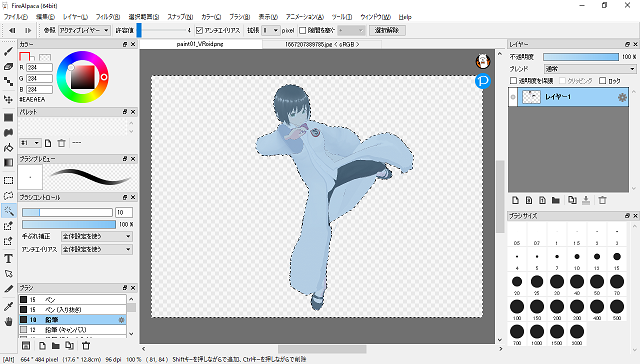The image size is (640, 364).
Task: Add a new 8-bit layer
Action: (x=529, y=200)
